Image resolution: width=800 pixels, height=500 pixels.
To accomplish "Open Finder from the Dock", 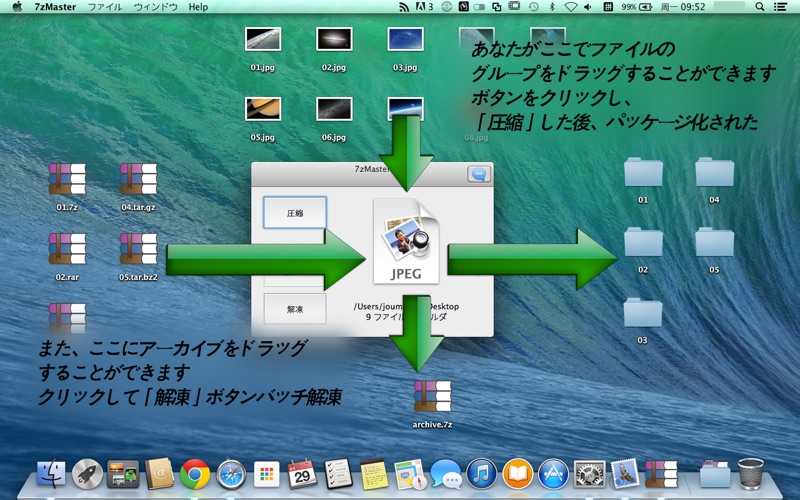I will click(x=51, y=473).
